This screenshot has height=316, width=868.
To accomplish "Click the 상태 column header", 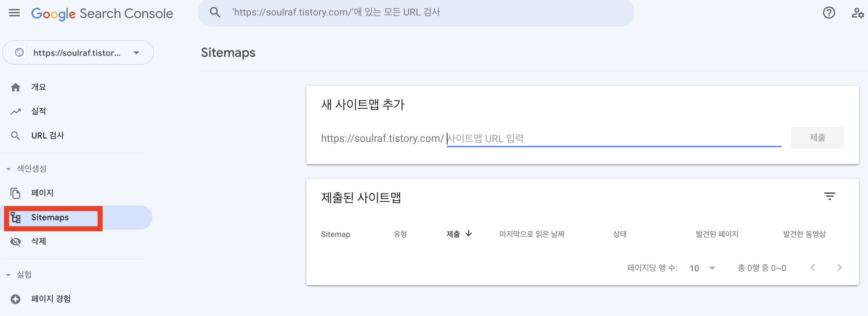I will point(619,234).
